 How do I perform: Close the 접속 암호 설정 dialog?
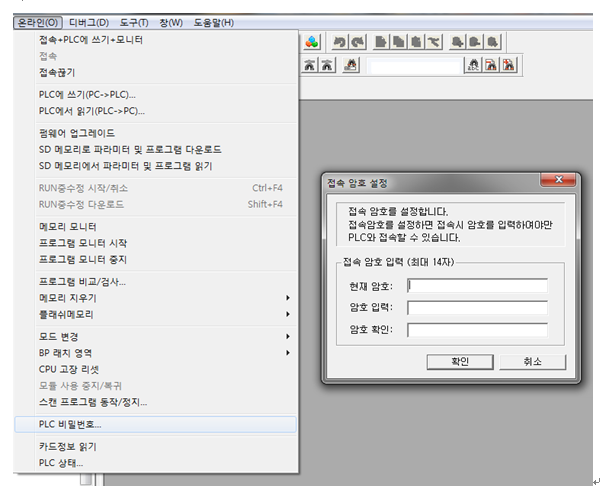click(558, 180)
